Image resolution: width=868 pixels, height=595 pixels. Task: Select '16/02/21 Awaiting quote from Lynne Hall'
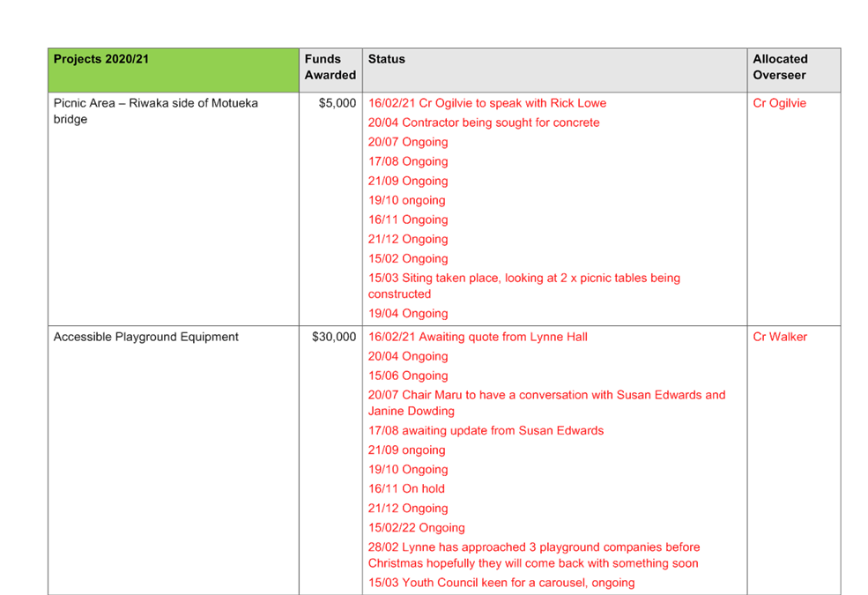478,337
